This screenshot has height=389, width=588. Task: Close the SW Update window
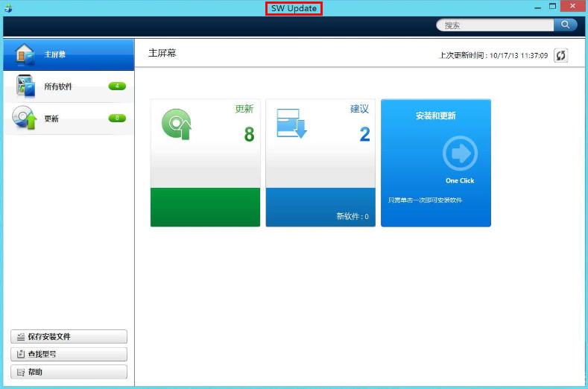[x=572, y=6]
